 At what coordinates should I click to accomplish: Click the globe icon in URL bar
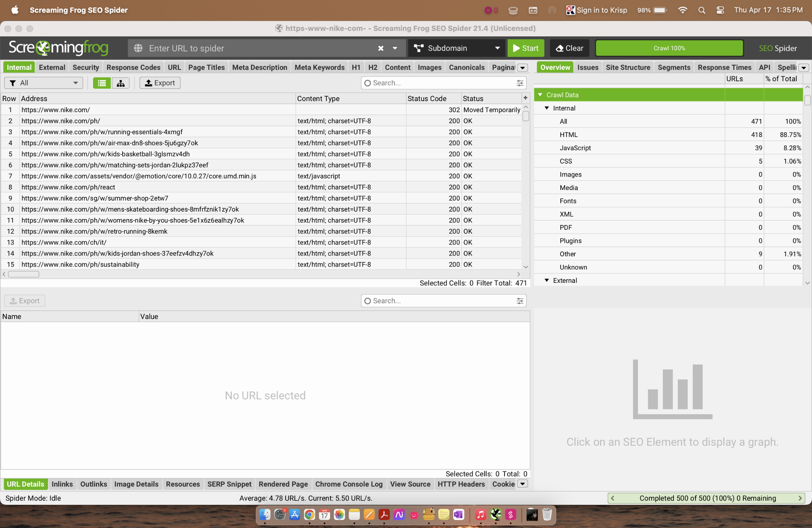tap(138, 48)
